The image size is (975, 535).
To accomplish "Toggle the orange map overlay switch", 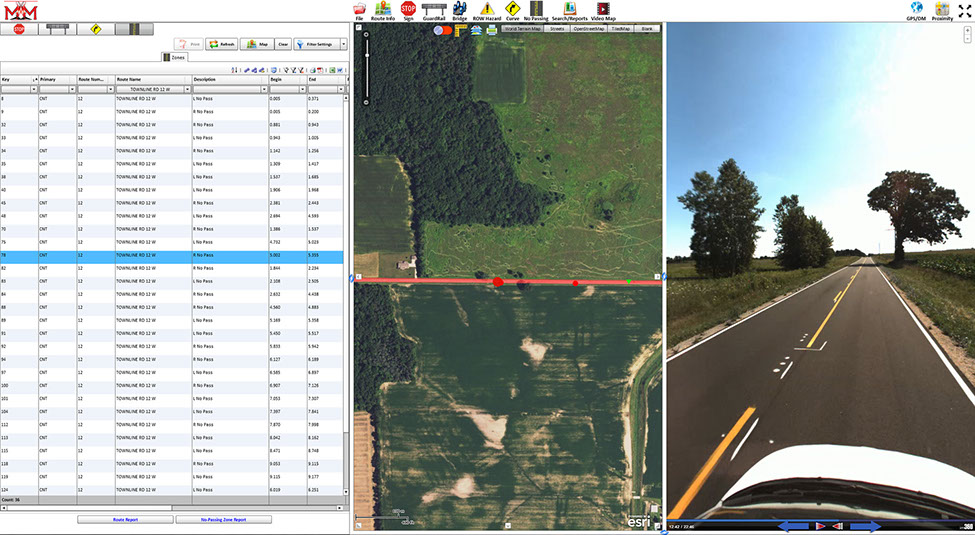I will 445,30.
